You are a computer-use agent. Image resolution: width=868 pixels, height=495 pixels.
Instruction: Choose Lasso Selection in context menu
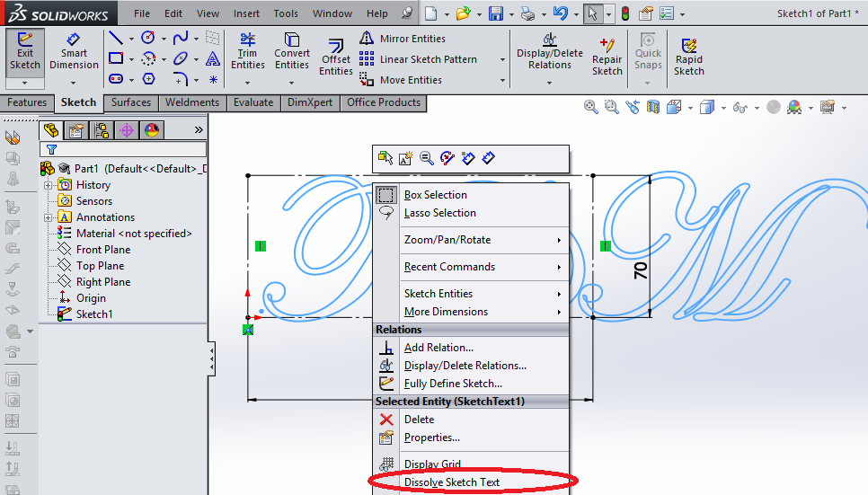tap(472, 213)
